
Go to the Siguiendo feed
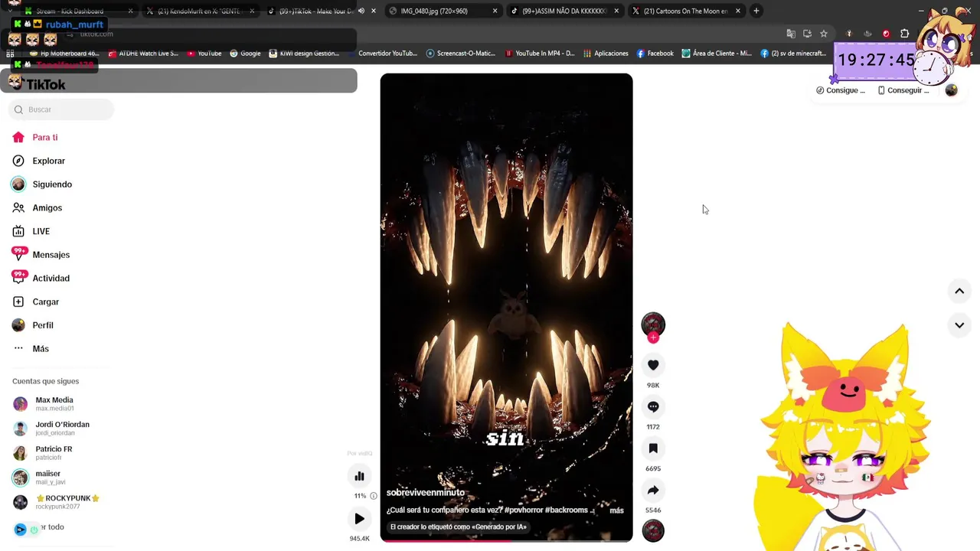coord(42,184)
